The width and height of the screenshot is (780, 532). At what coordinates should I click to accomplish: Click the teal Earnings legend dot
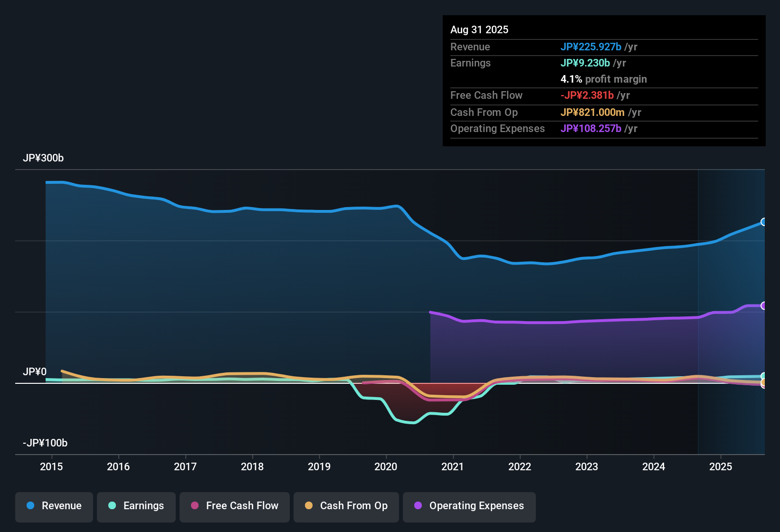click(112, 506)
